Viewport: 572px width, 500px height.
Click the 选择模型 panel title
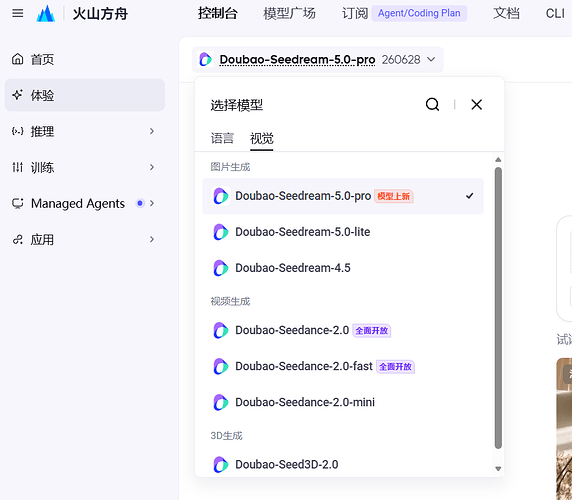pyautogui.click(x=237, y=105)
